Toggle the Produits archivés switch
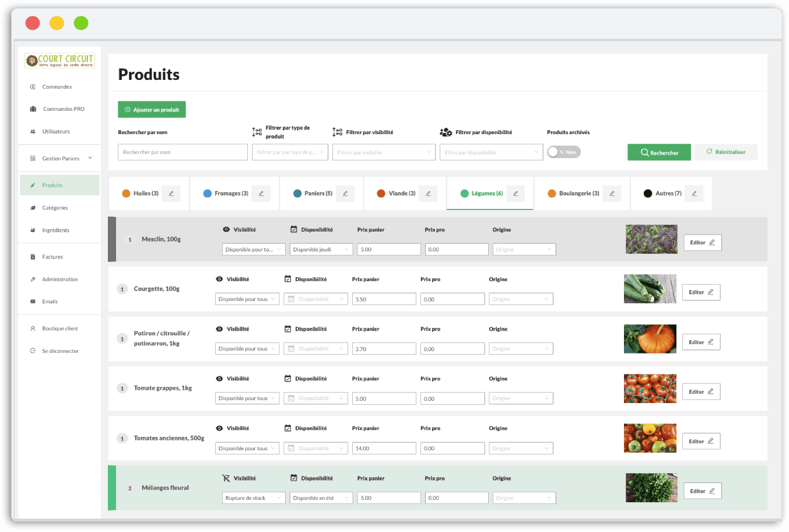The height and width of the screenshot is (532, 789). pyautogui.click(x=563, y=152)
